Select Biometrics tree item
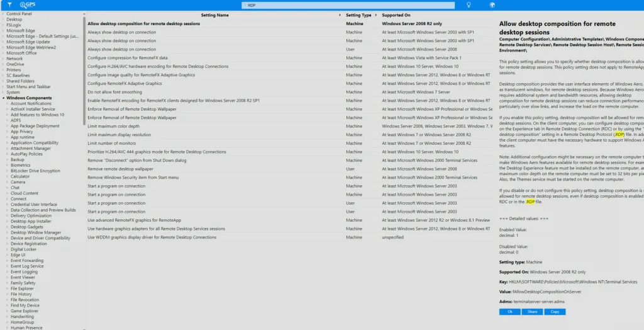The height and width of the screenshot is (330, 644). click(x=21, y=165)
